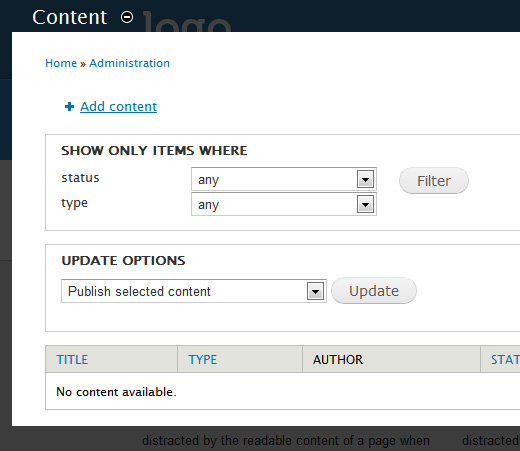Click the circled minus icon beside Content title
Image resolution: width=520 pixels, height=451 pixels.
coord(127,17)
